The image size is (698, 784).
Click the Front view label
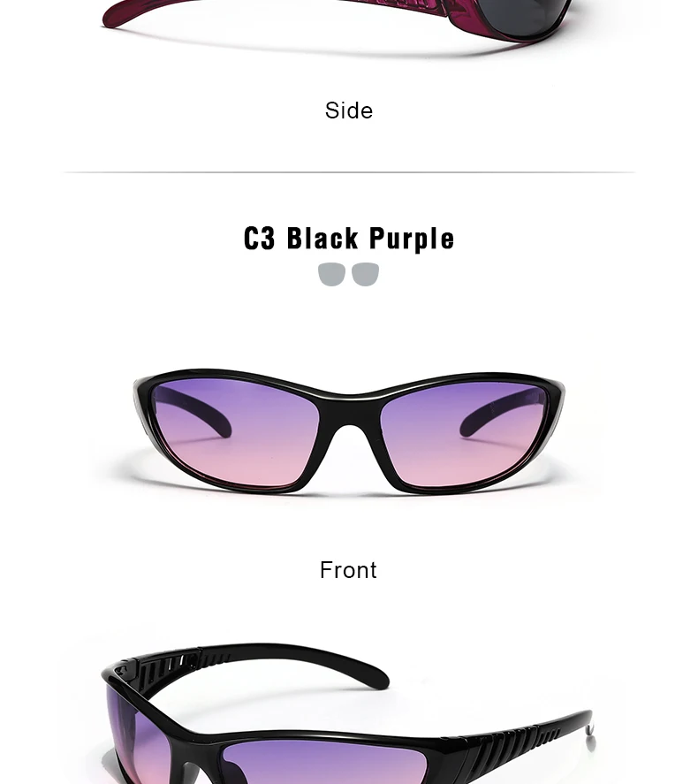click(x=348, y=570)
